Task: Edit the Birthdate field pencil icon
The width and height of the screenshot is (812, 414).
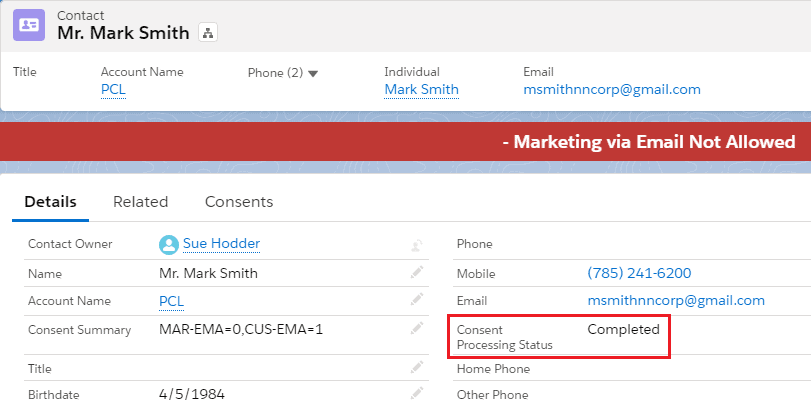Action: click(x=417, y=393)
